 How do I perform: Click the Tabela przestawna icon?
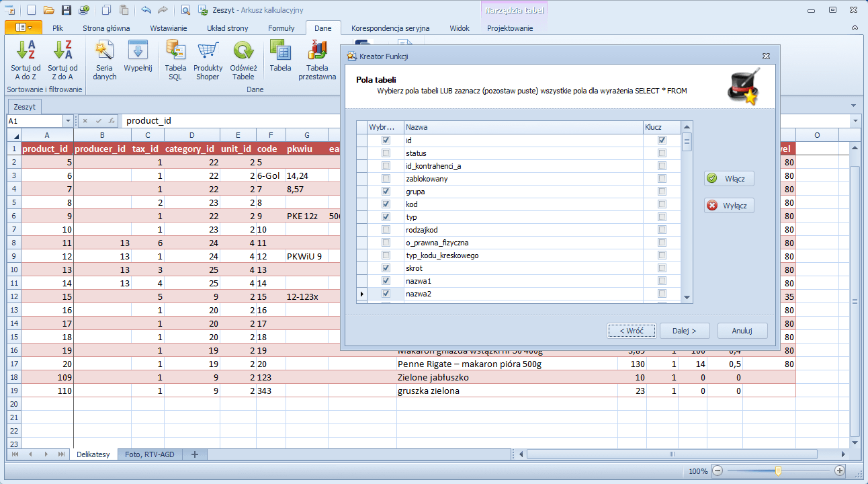(x=317, y=50)
